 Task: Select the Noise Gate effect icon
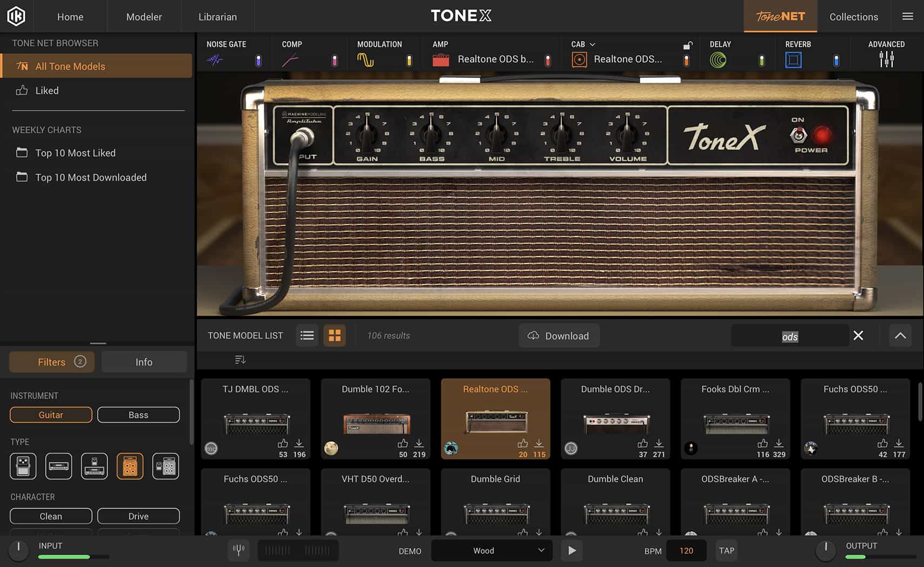click(x=216, y=60)
